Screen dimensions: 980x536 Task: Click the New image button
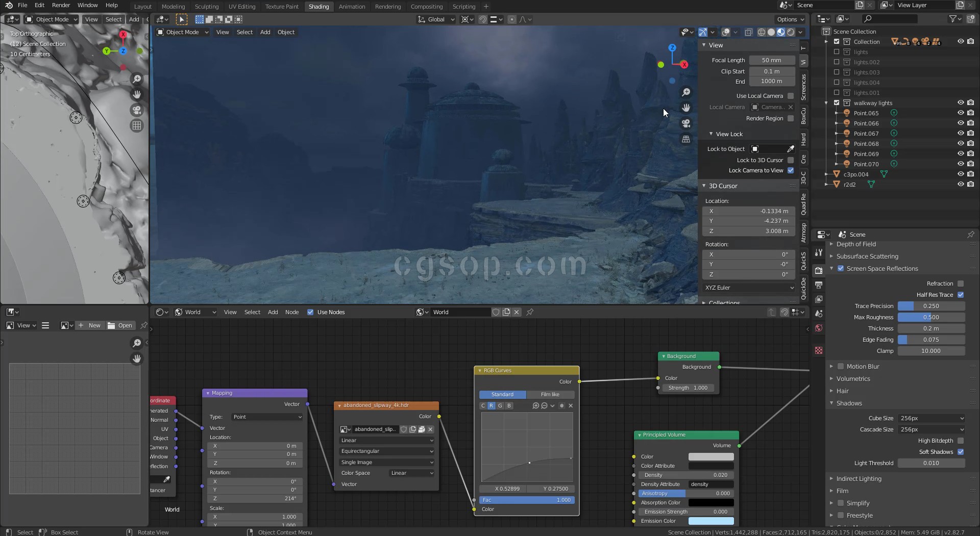90,325
